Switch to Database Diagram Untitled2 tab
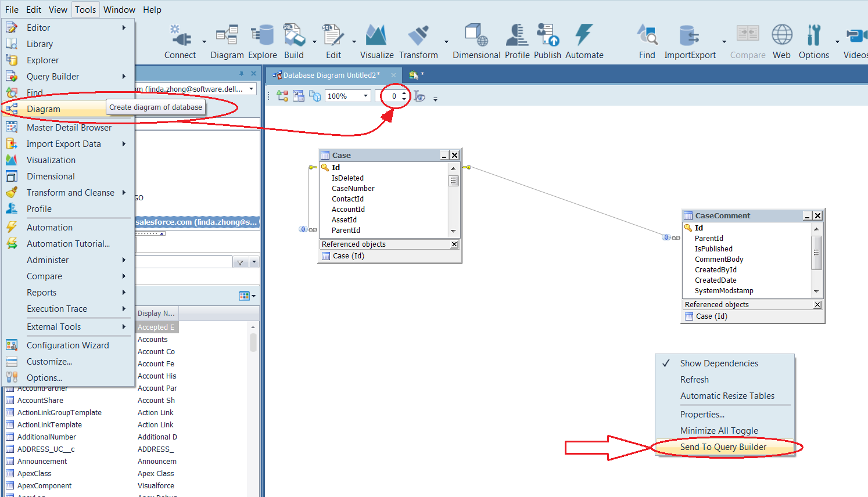The width and height of the screenshot is (868, 497). (x=331, y=75)
